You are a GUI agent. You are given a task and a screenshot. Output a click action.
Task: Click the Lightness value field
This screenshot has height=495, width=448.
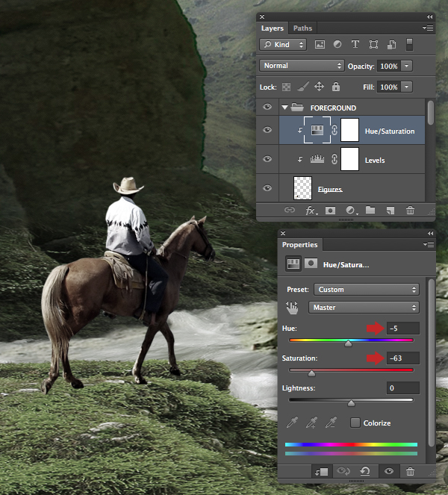pos(403,388)
